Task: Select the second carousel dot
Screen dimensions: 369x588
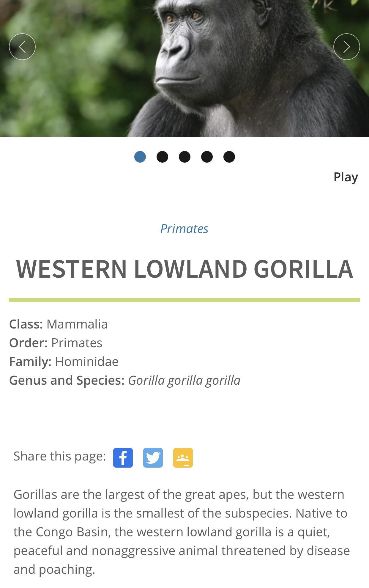Action: tap(162, 157)
